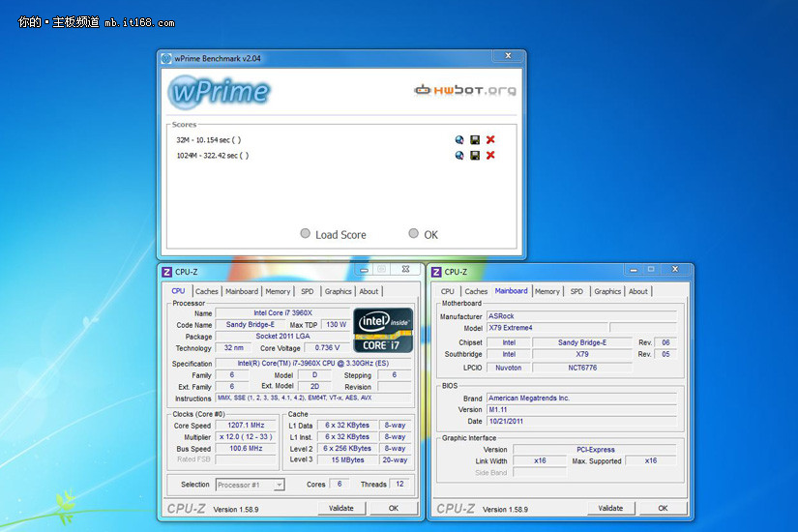Delete the 1024M score using the red X
The height and width of the screenshot is (532, 798).
click(490, 156)
